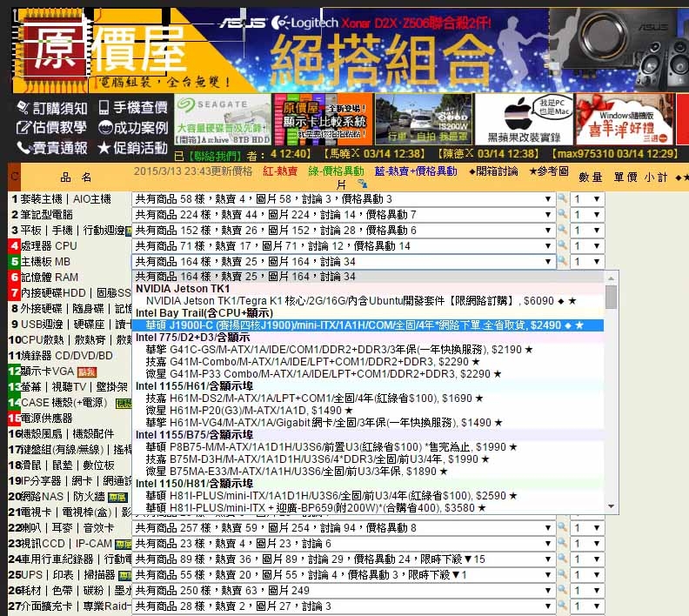Viewport: 689px width, 616px height.
Task: Open the 顯示卡比較系統 banner
Action: click(323, 119)
